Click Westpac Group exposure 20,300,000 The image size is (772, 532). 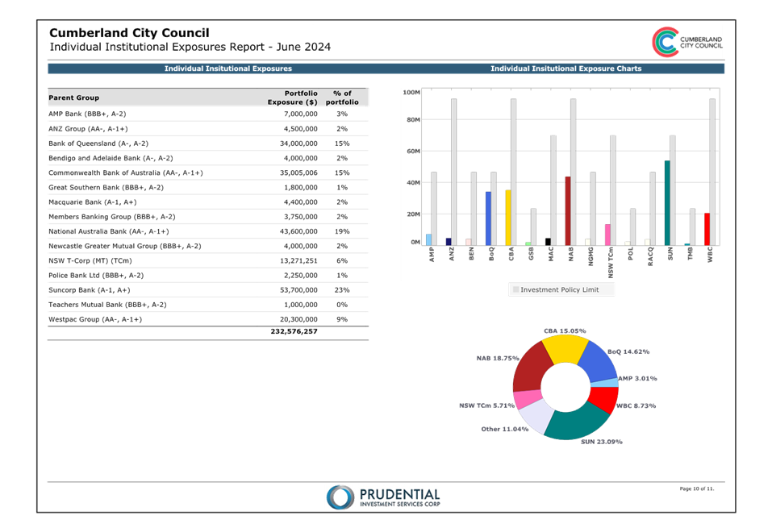[298, 319]
